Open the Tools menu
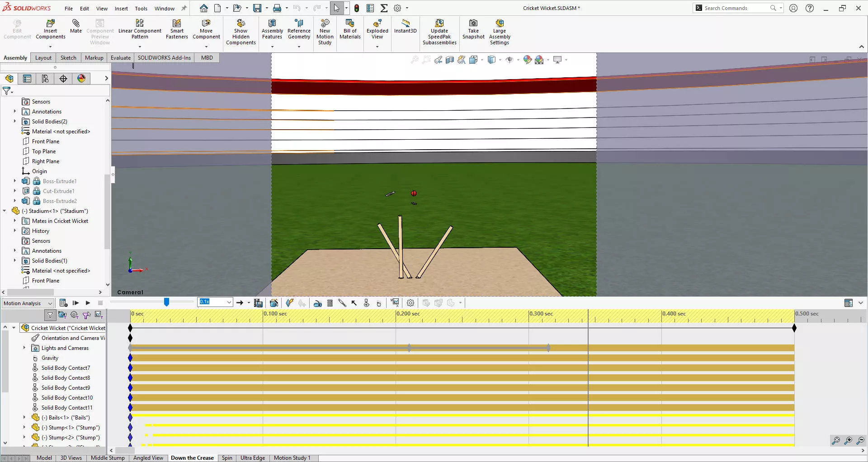The height and width of the screenshot is (462, 868). click(141, 8)
